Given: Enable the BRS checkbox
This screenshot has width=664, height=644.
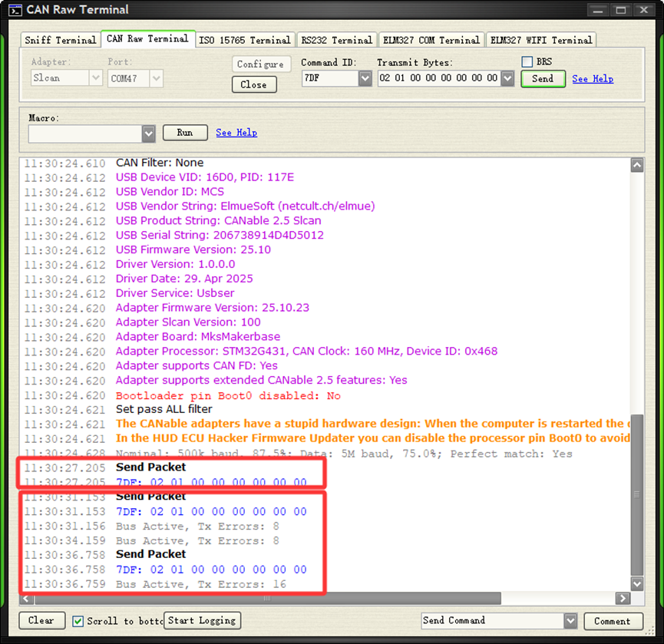Looking at the screenshot, I should click(x=527, y=62).
